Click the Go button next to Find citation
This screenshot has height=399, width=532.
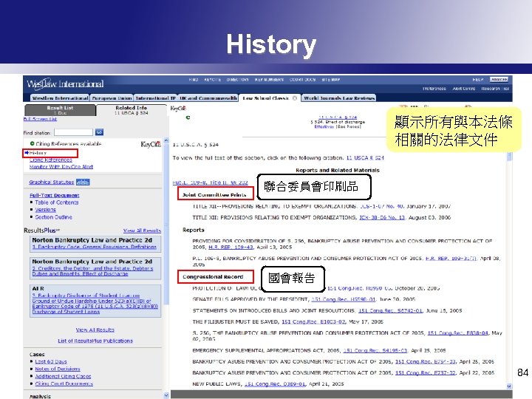point(100,132)
